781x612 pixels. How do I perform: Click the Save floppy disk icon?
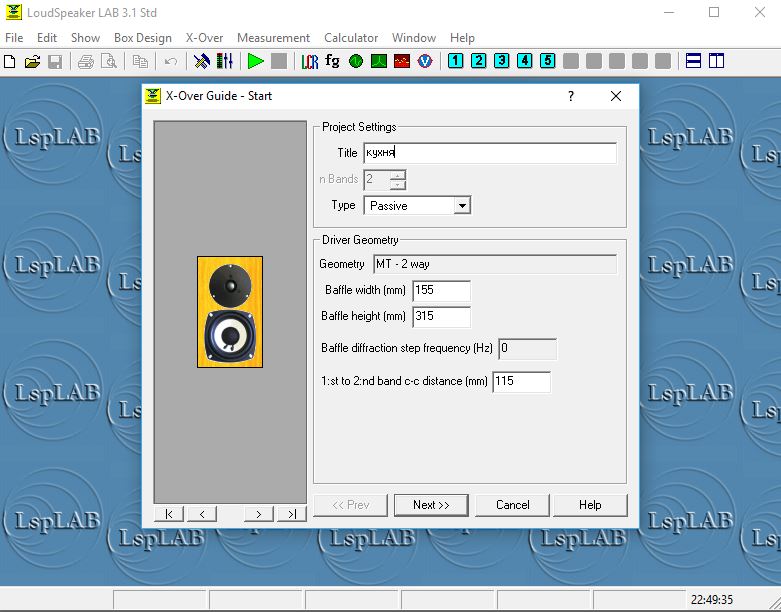[x=55, y=61]
